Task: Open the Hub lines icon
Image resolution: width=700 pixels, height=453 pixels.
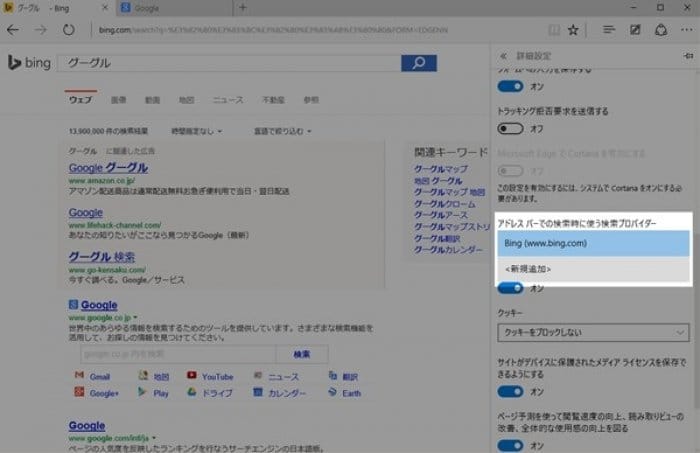Action: [x=608, y=30]
